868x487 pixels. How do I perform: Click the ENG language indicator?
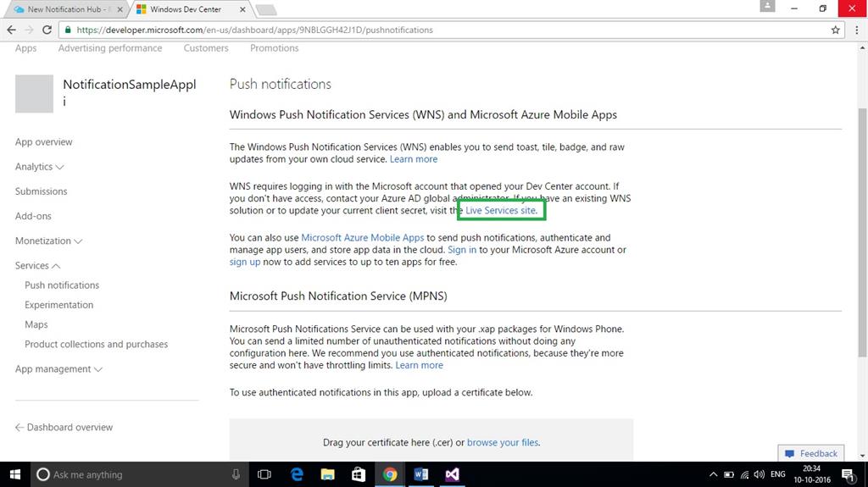(x=778, y=474)
